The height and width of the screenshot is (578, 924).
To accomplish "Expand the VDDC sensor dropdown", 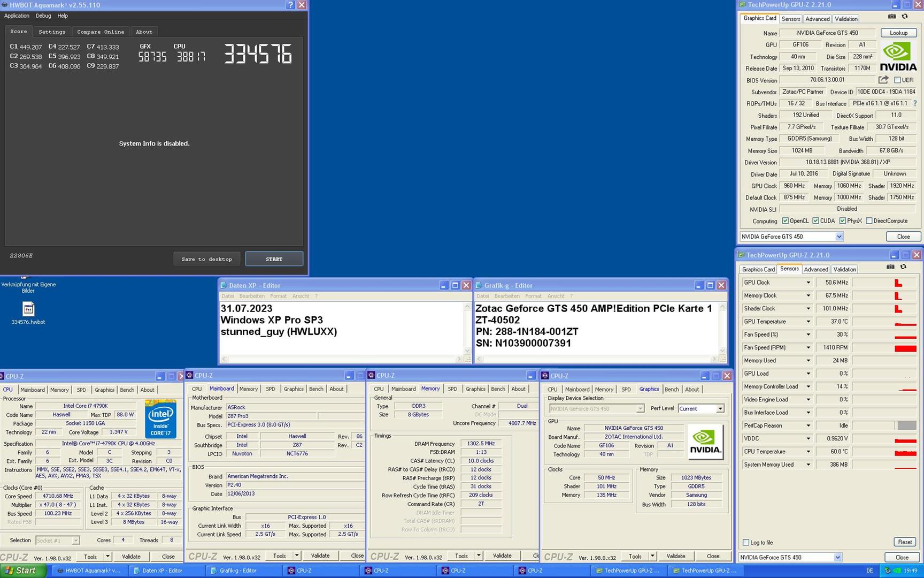I will (x=808, y=439).
